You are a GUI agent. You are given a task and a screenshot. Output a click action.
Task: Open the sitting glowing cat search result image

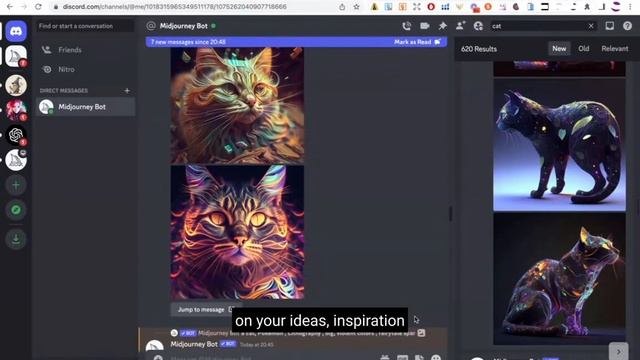pos(559,279)
